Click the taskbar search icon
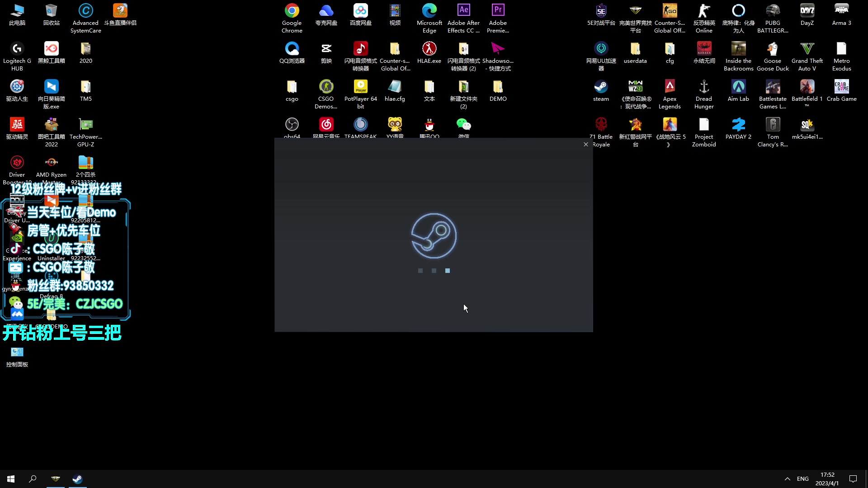The height and width of the screenshot is (488, 868). click(33, 479)
